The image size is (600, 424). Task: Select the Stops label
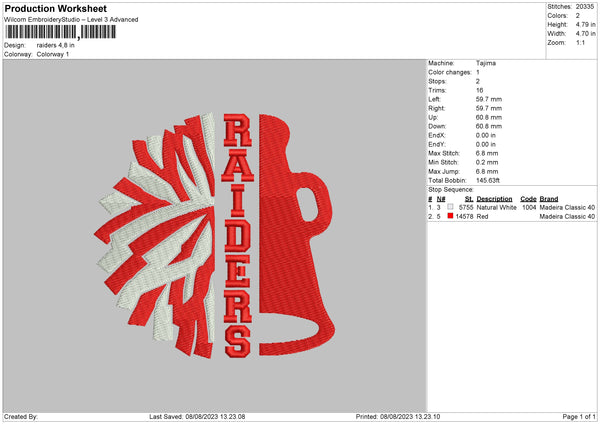tap(437, 82)
